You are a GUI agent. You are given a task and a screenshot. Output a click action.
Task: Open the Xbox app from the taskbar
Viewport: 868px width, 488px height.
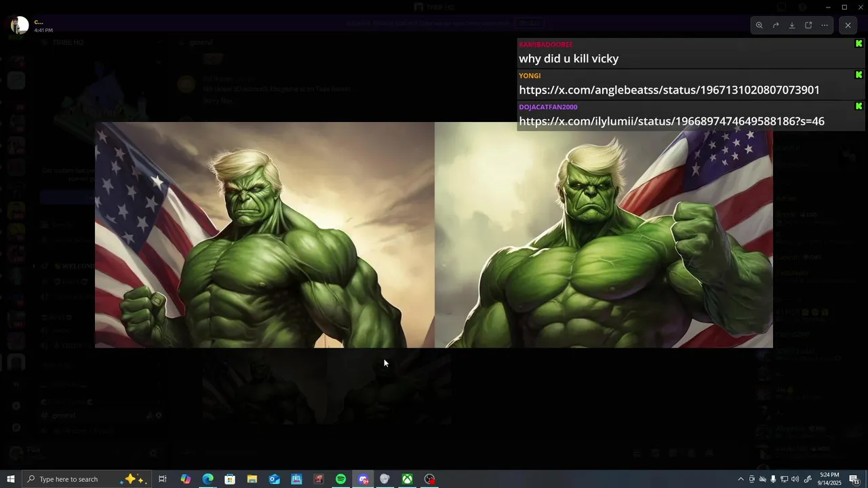click(407, 479)
